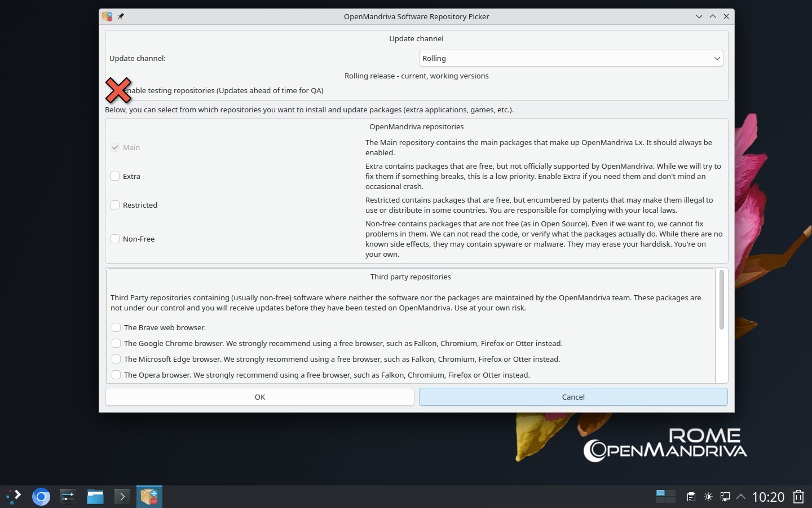Check the Microsoft Edge browser repository
812x508 pixels.
click(x=116, y=359)
